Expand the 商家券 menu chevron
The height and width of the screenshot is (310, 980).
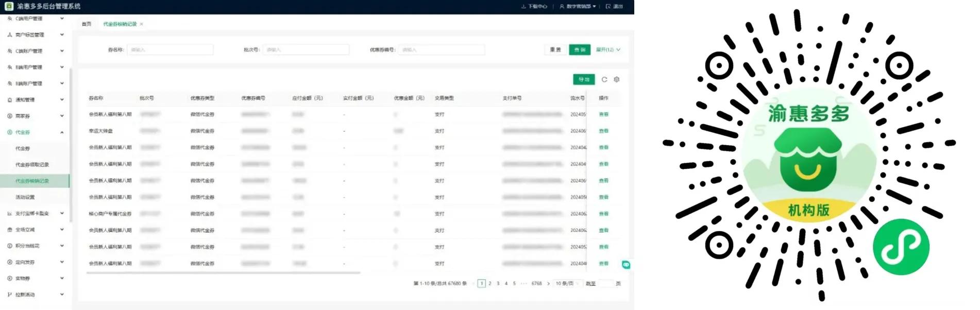pyautogui.click(x=62, y=116)
